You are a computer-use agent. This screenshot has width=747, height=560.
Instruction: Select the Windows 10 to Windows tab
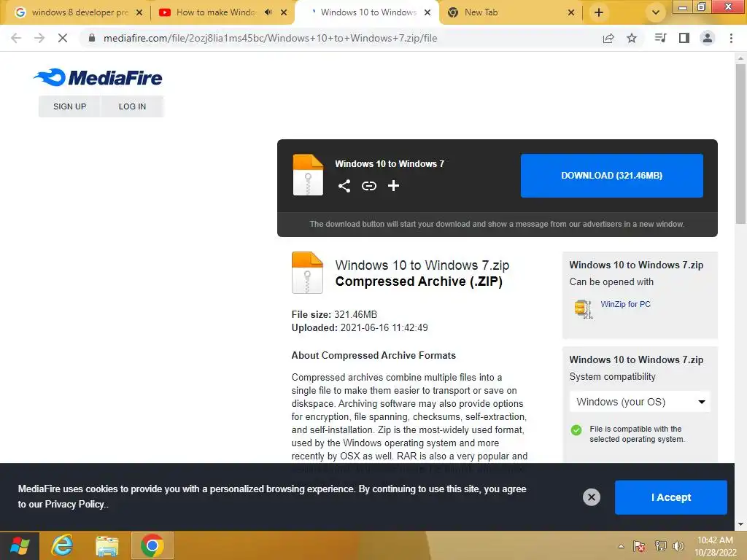368,12
